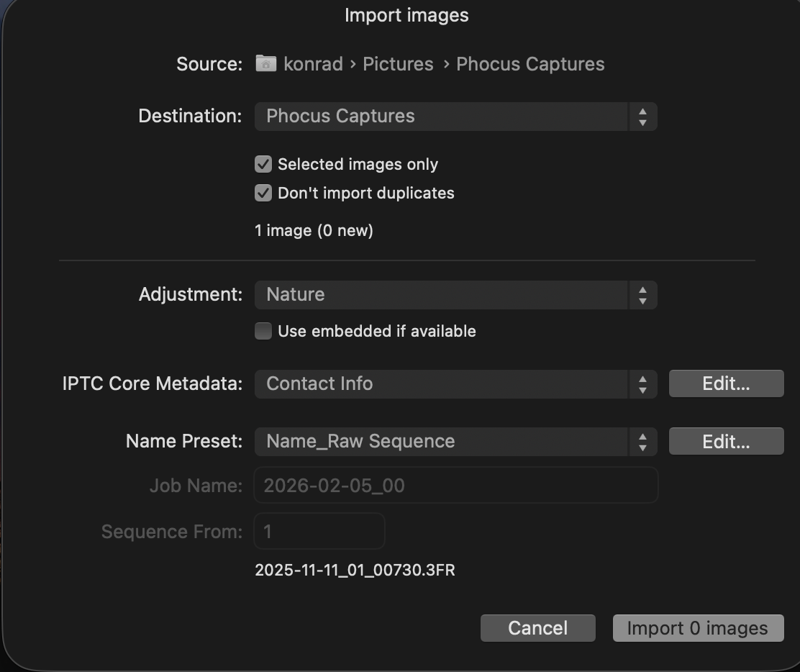The image size is (800, 672).
Task: Select Phocus Captures in the source path
Action: [530, 64]
